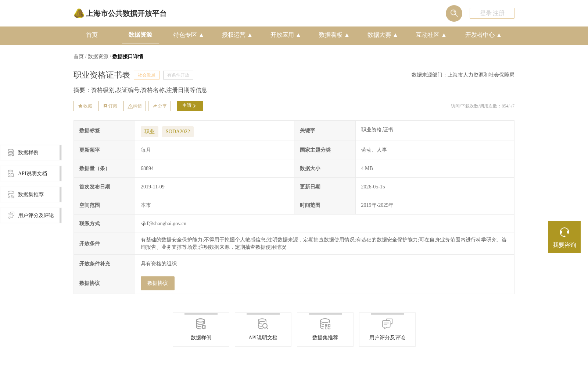588x368 pixels.
Task: Expand the 数据大赛 menu arrow
Action: [395, 35]
